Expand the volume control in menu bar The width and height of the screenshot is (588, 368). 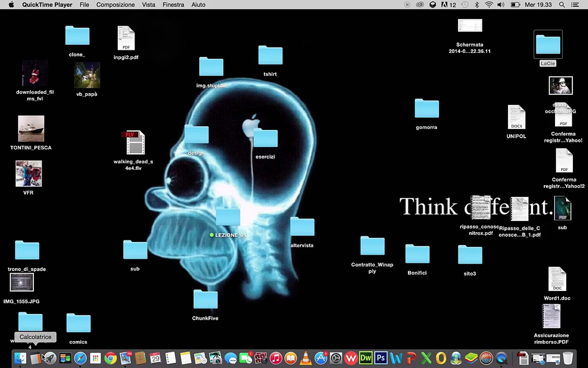pos(501,5)
